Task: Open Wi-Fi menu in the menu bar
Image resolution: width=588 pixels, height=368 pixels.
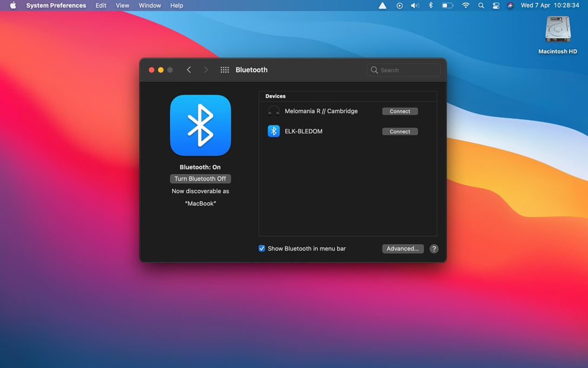Action: click(465, 5)
